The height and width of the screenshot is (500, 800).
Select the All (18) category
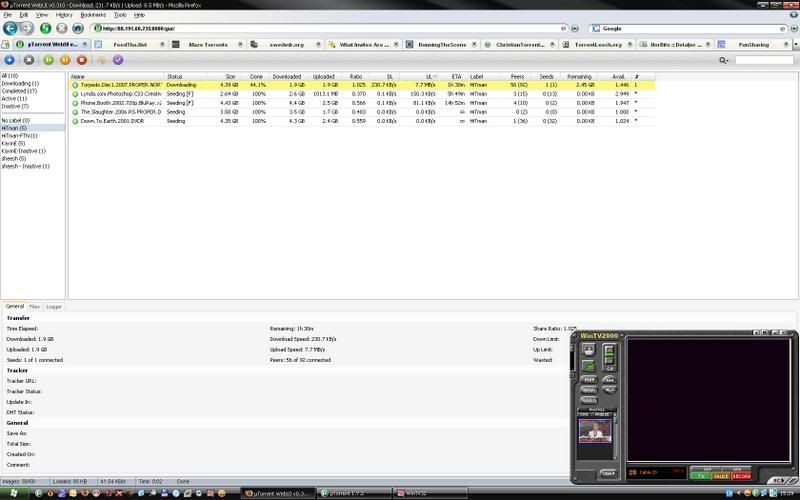[x=10, y=76]
